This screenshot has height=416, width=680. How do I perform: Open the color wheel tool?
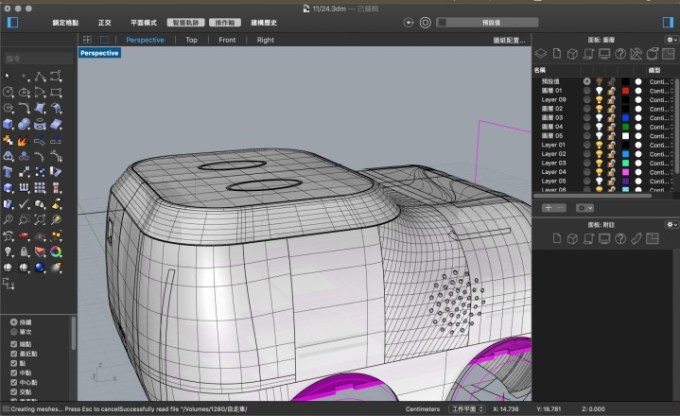pos(56,252)
